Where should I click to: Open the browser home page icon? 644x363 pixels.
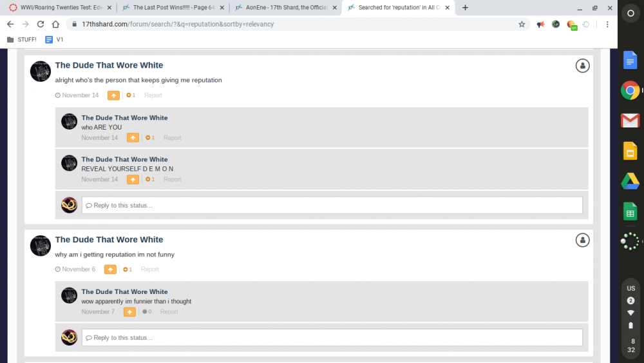click(x=55, y=25)
